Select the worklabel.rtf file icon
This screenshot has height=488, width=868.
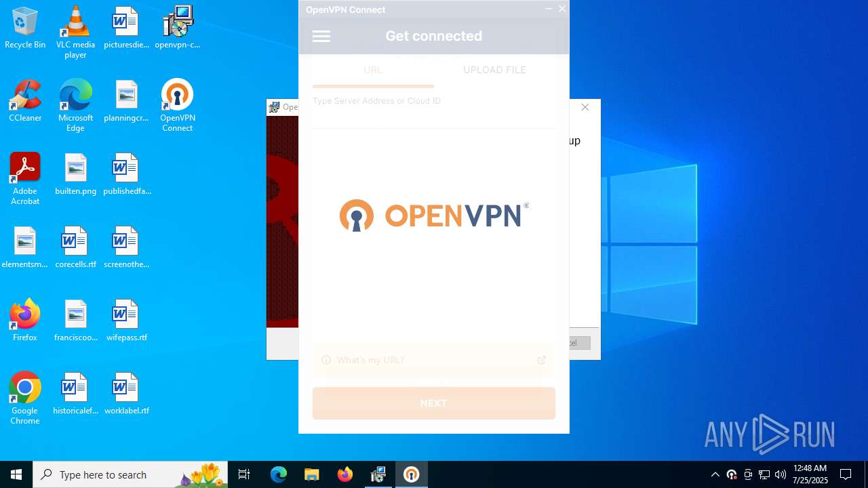pyautogui.click(x=126, y=394)
